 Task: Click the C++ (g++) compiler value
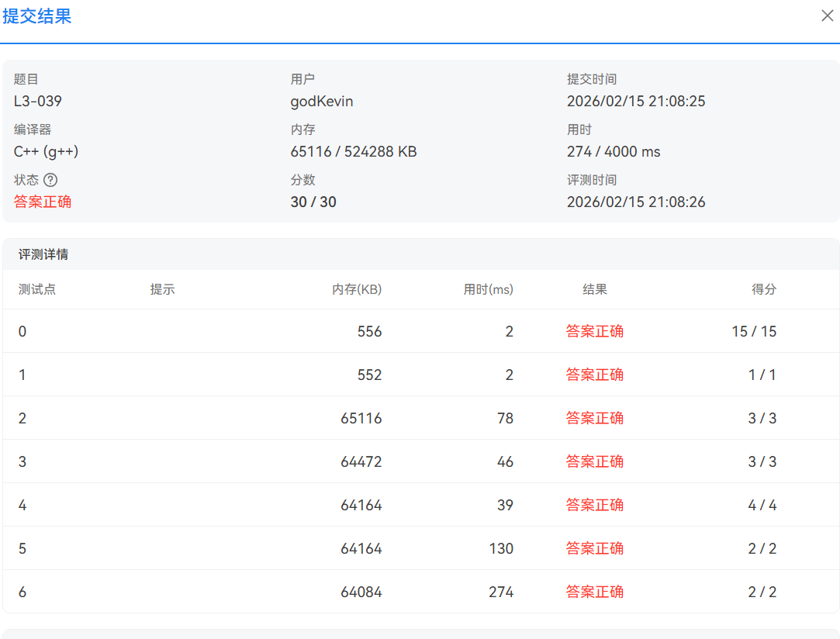click(x=46, y=151)
